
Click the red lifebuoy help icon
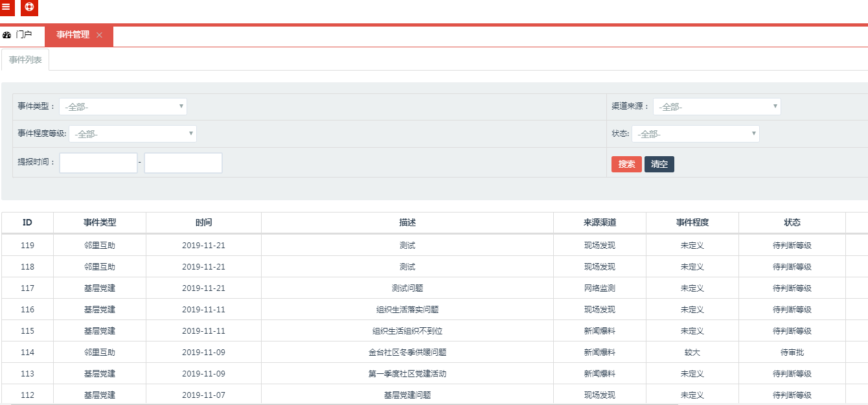click(29, 7)
